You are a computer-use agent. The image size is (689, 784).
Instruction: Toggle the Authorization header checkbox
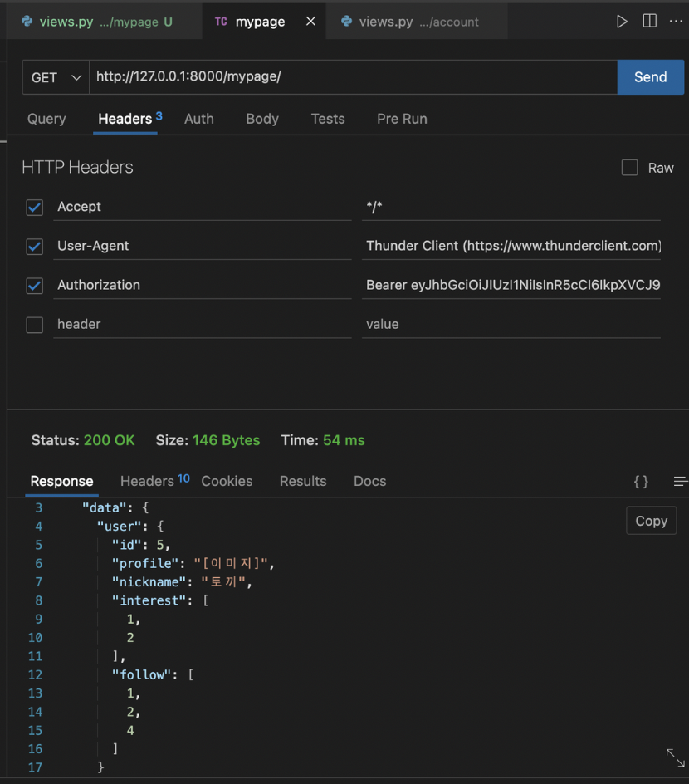pos(35,286)
